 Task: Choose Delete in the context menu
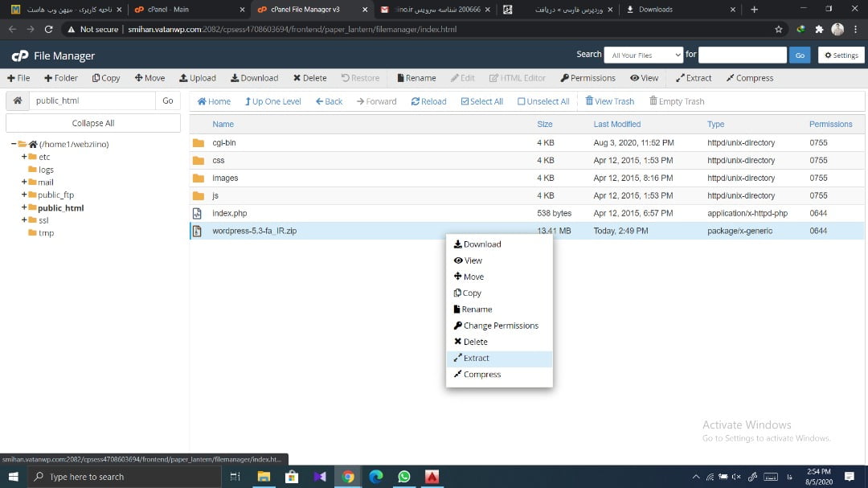499,342
